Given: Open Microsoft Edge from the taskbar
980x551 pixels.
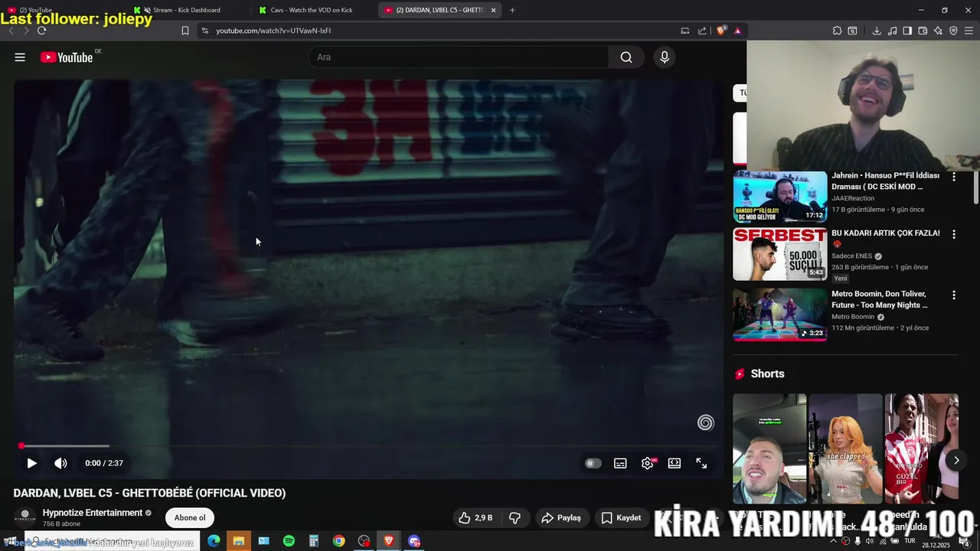Looking at the screenshot, I should pos(214,541).
